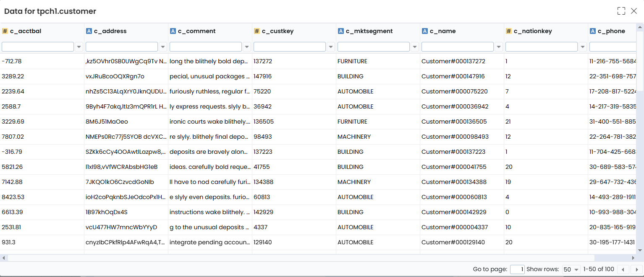This screenshot has height=277, width=644.
Task: Click the Go to page input
Action: coord(517,269)
